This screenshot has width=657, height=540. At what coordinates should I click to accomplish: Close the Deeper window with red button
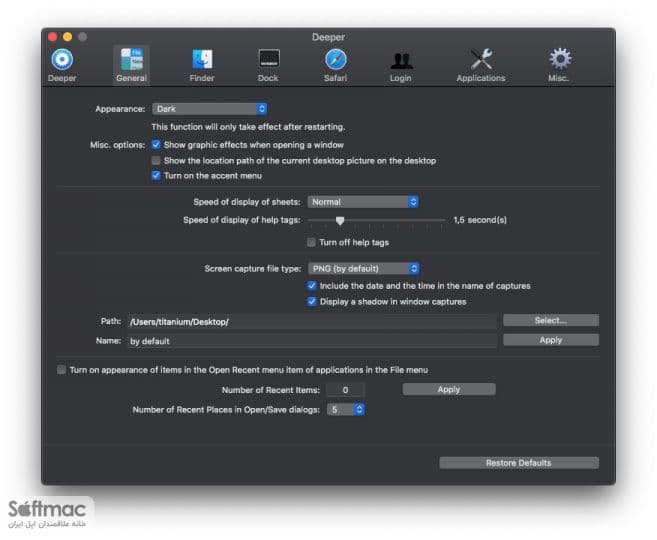(52, 37)
